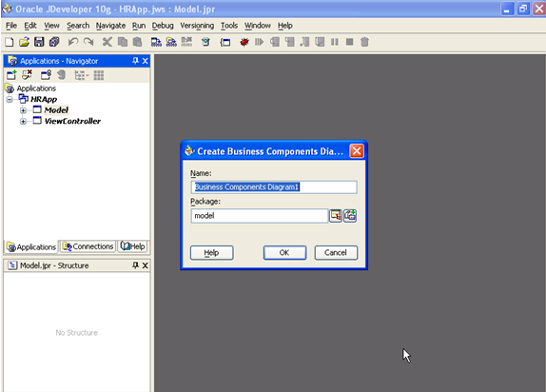Screen dimensions: 546x392
Task: Click the Open folder toolbar icon
Action: point(24,42)
